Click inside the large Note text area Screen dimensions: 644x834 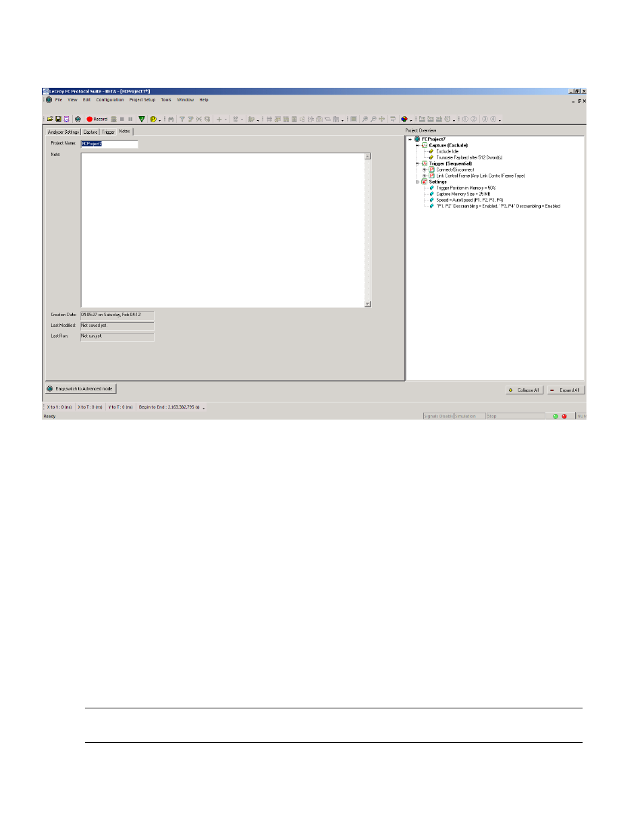click(x=223, y=230)
